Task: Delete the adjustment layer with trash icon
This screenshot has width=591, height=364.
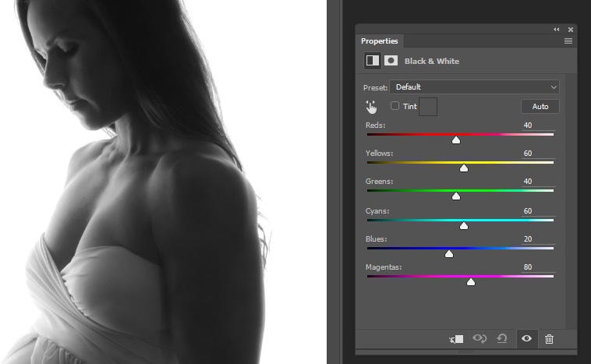Action: coord(549,339)
